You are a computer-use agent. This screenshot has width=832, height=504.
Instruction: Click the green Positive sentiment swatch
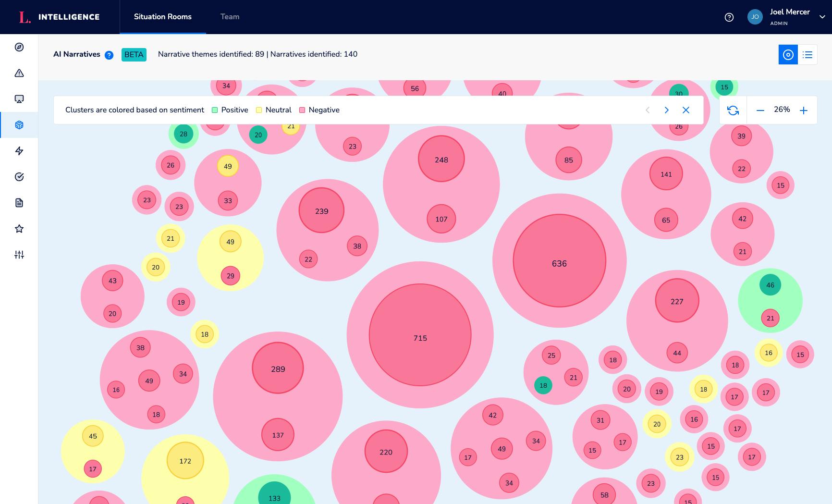214,110
